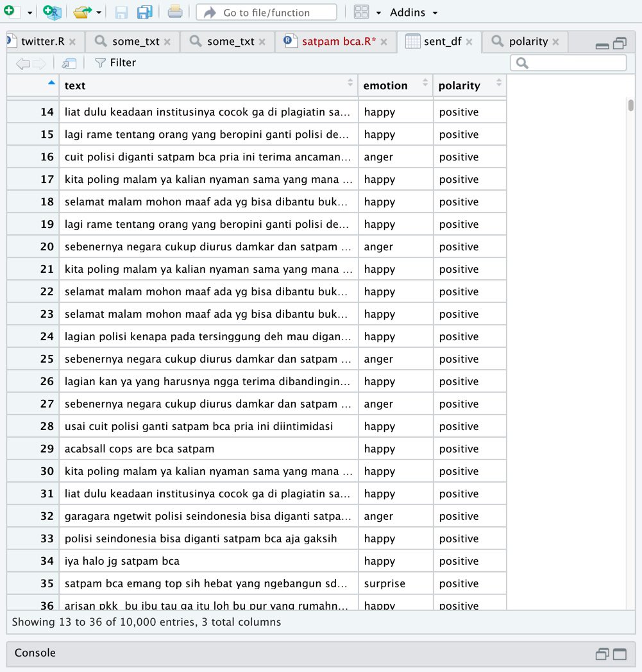
Task: Click the Filter button
Action: 115,62
